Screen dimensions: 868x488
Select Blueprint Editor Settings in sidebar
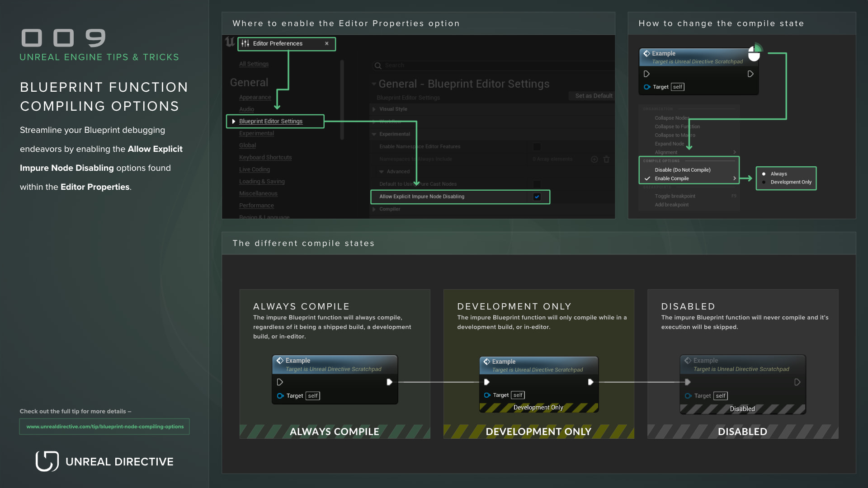pos(270,121)
